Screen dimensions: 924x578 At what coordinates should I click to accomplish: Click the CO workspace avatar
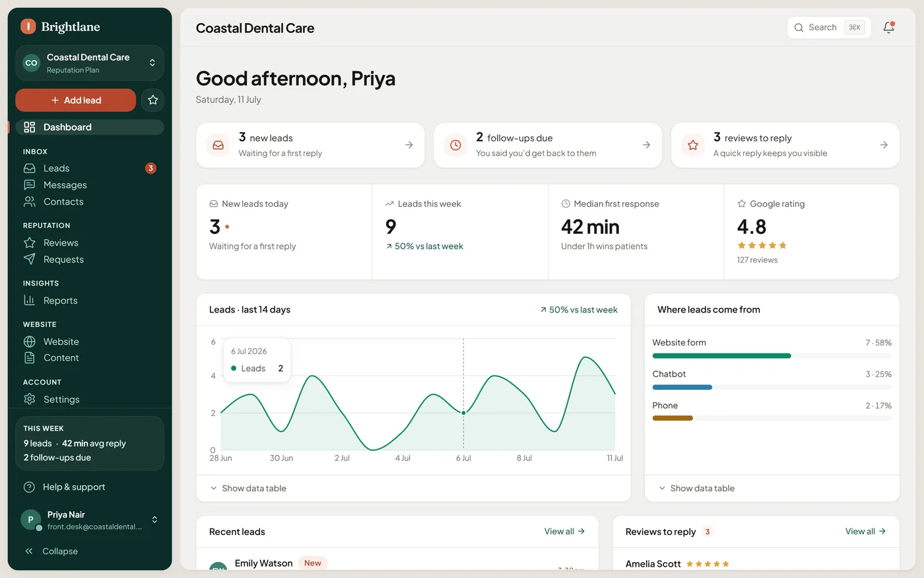tap(31, 63)
